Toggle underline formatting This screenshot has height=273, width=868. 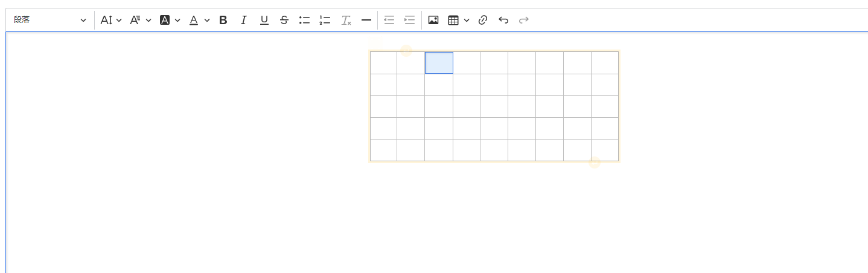(264, 20)
